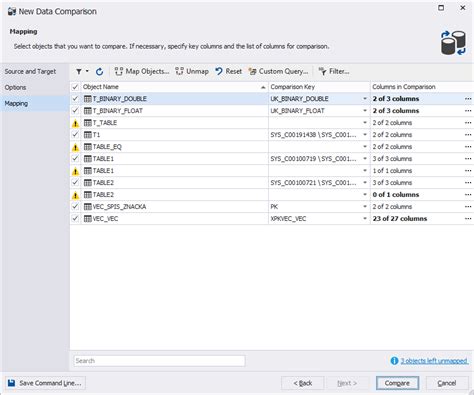Click the Refresh icon in toolbar
Image resolution: width=474 pixels, height=395 pixels.
[99, 72]
